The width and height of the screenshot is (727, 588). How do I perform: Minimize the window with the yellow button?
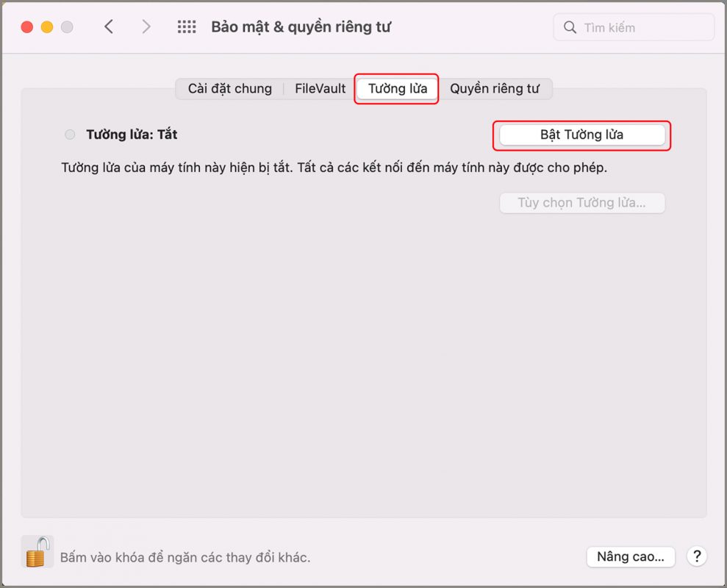tap(47, 27)
